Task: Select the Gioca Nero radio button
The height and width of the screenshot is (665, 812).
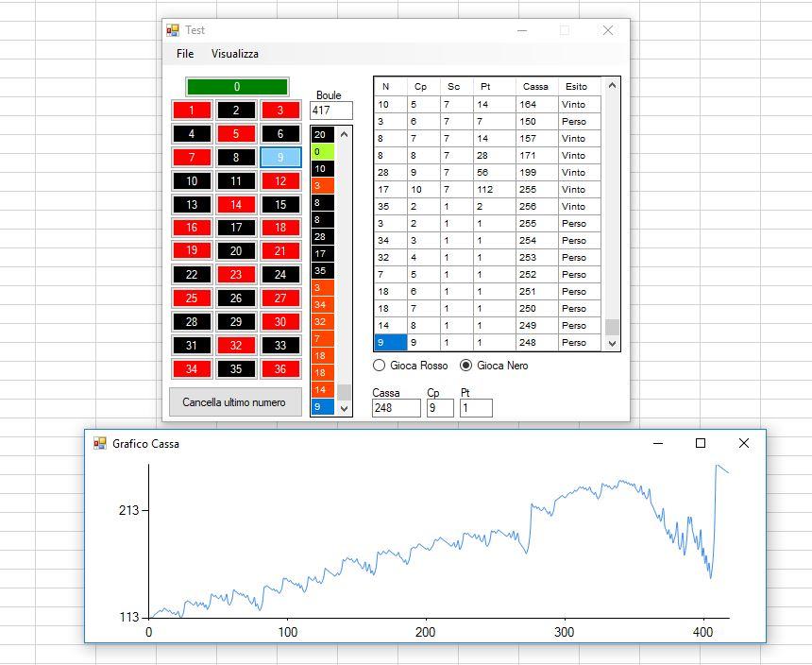Action: 465,366
